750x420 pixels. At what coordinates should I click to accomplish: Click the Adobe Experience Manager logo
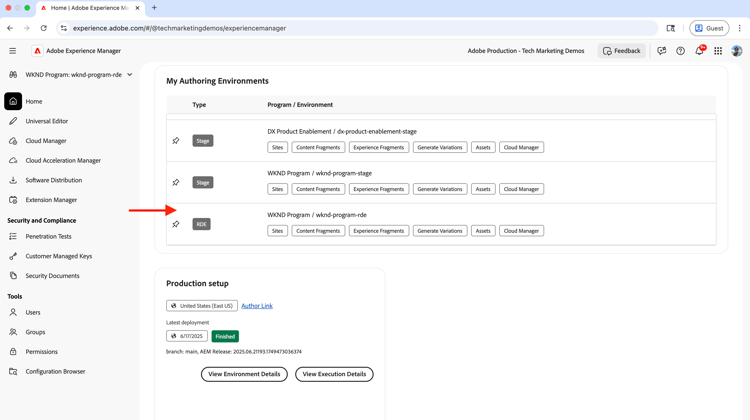38,51
